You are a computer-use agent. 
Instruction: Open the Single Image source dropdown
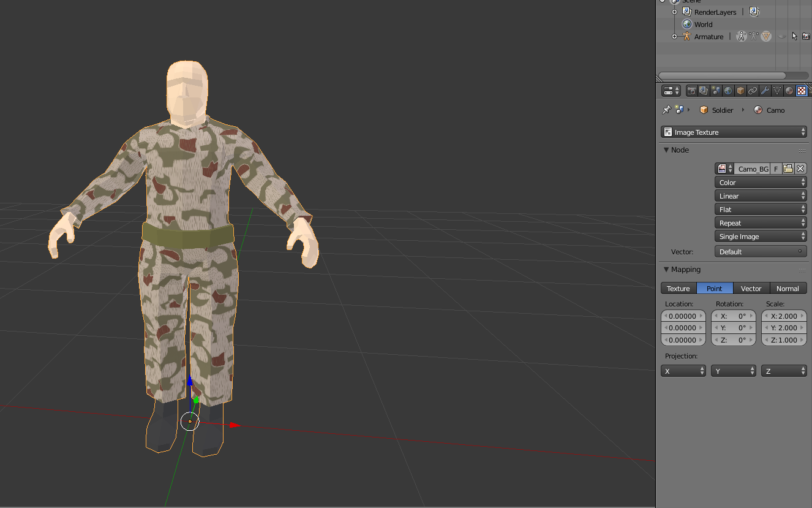[761, 237]
